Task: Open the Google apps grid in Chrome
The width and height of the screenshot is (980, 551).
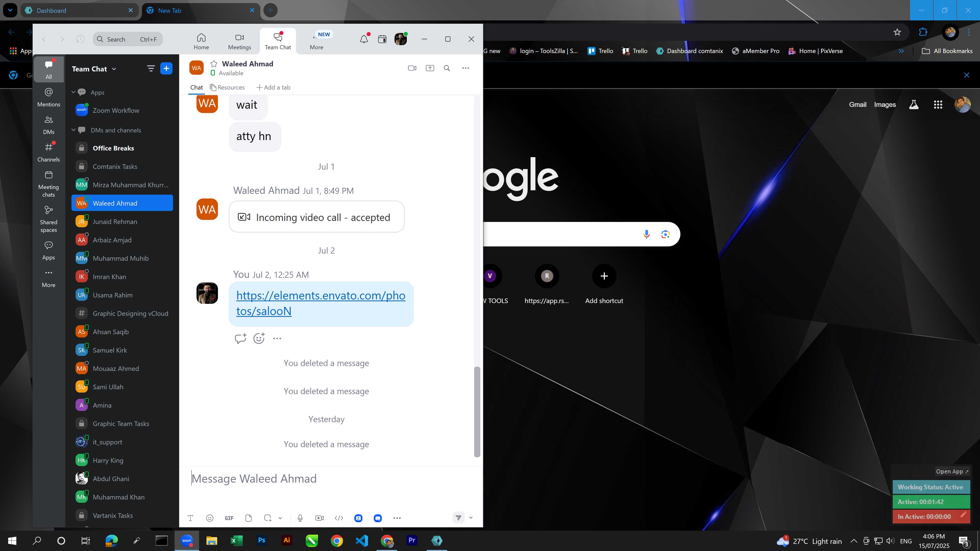Action: point(938,105)
